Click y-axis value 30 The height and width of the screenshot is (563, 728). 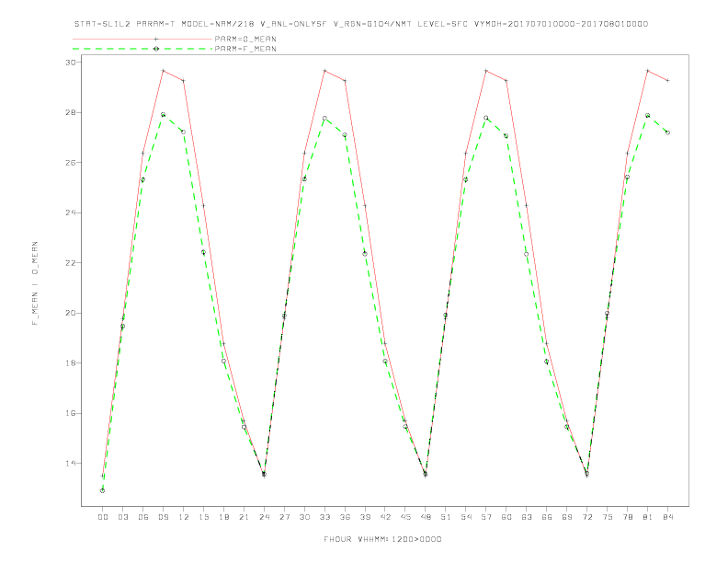tap(70, 63)
